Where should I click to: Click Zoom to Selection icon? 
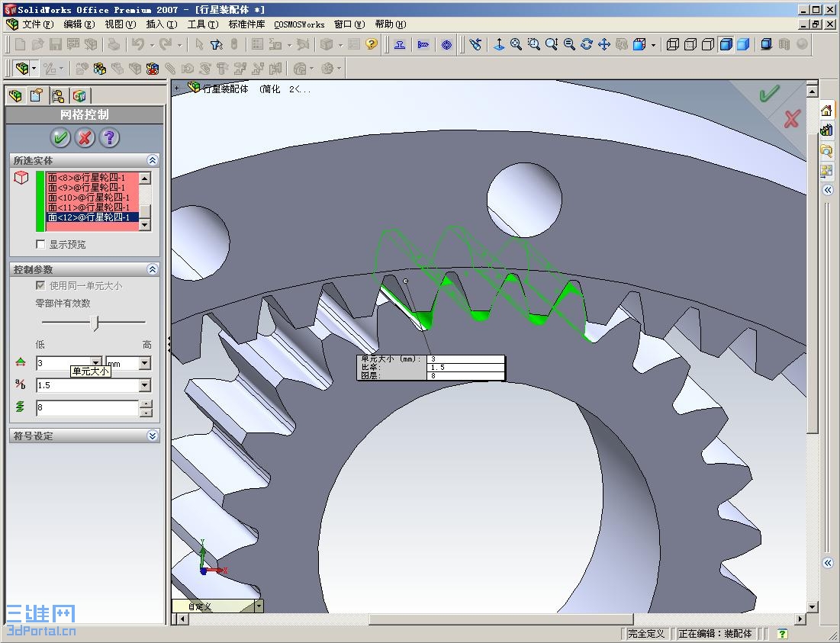[x=569, y=44]
